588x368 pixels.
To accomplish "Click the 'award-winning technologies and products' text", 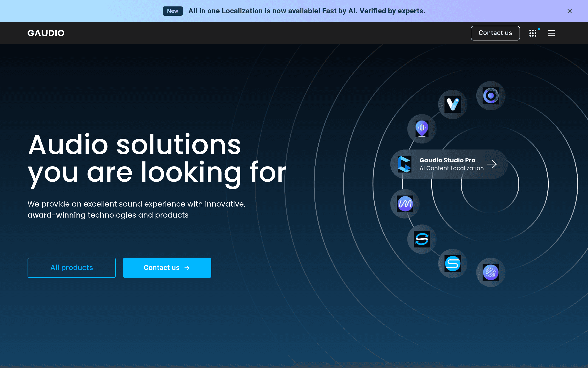I will [x=108, y=215].
